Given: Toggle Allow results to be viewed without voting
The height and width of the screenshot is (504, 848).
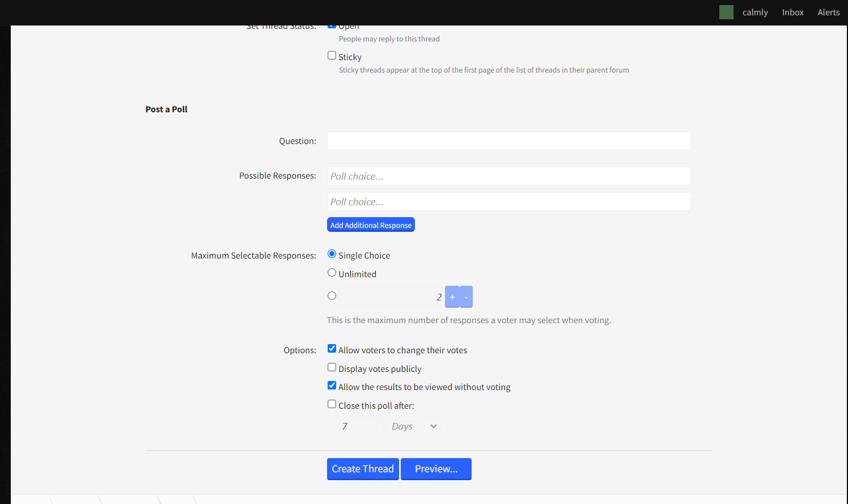Looking at the screenshot, I should [x=332, y=386].
